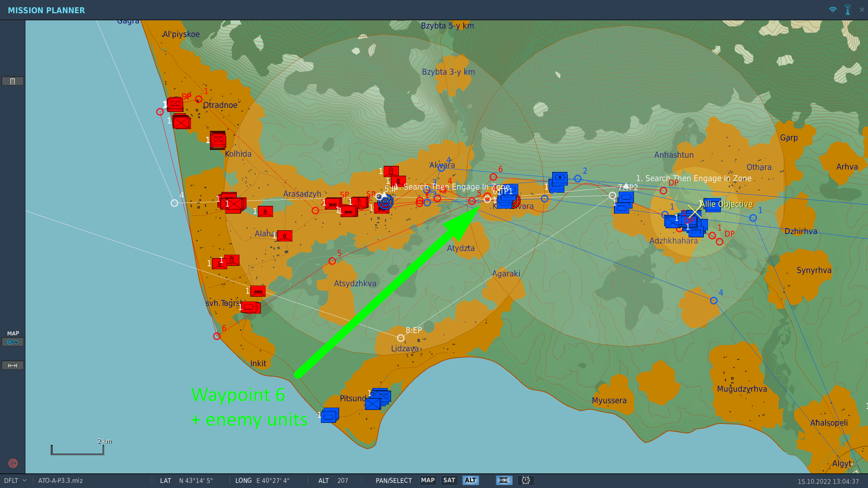This screenshot has height=488, width=868.
Task: Select red waypoint 6 circle north of Kaldahvara
Action: click(x=493, y=177)
